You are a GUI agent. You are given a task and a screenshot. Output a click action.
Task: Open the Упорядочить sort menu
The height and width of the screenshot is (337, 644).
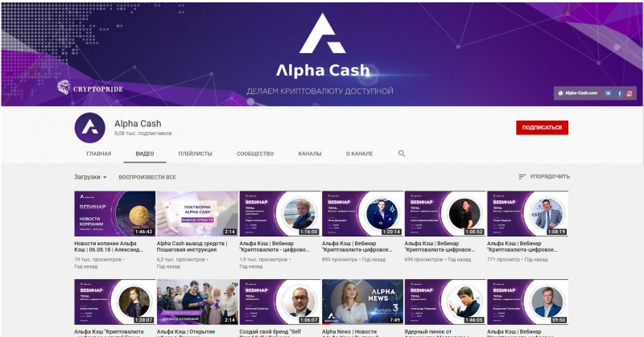tap(544, 176)
